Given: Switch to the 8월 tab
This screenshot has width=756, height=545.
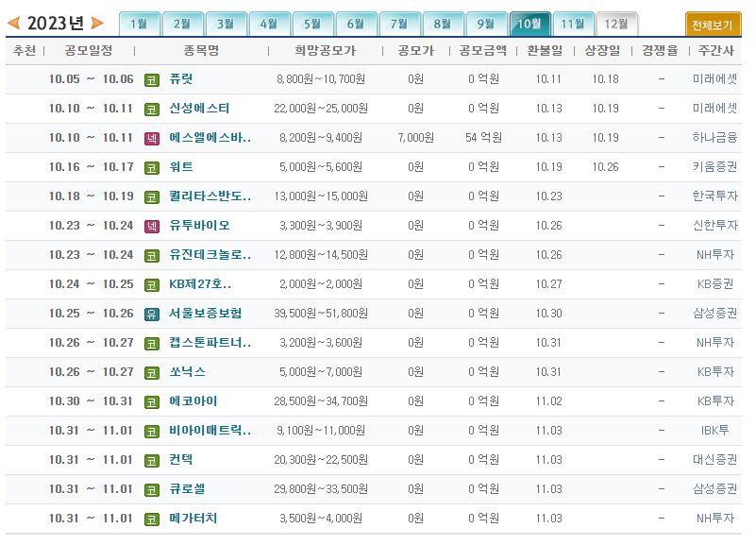Looking at the screenshot, I should pyautogui.click(x=443, y=24).
